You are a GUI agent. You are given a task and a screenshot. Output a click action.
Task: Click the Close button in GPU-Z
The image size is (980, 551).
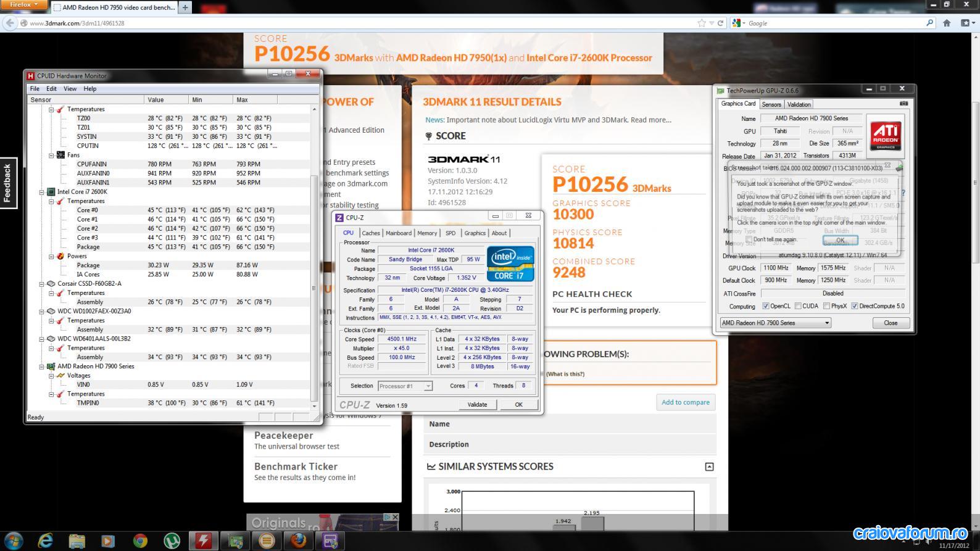[x=891, y=323]
